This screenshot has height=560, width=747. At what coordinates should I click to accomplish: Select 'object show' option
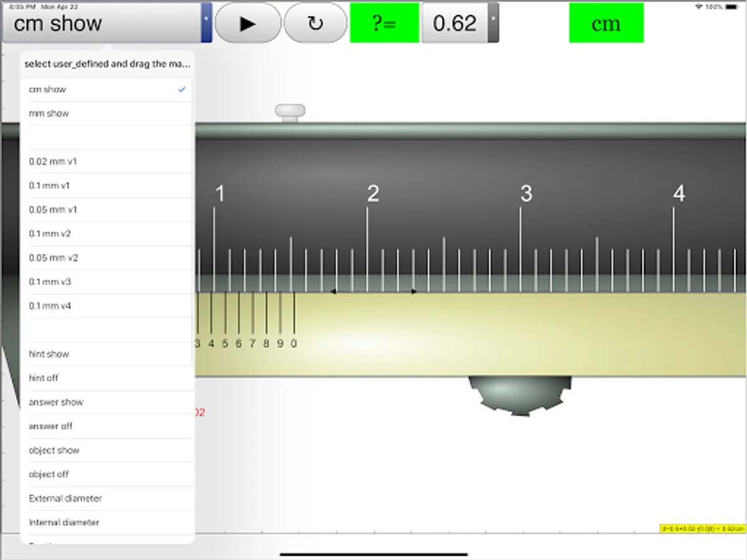pos(107,450)
